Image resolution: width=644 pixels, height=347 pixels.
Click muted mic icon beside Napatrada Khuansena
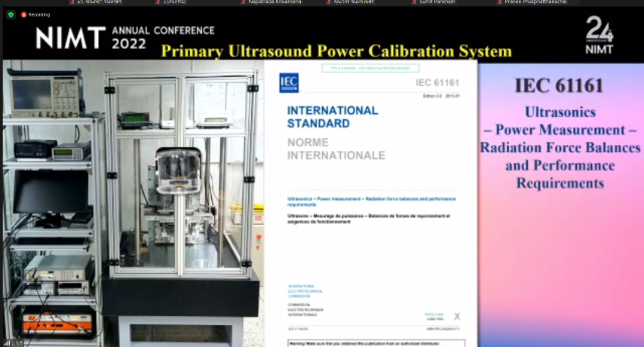click(243, 2)
